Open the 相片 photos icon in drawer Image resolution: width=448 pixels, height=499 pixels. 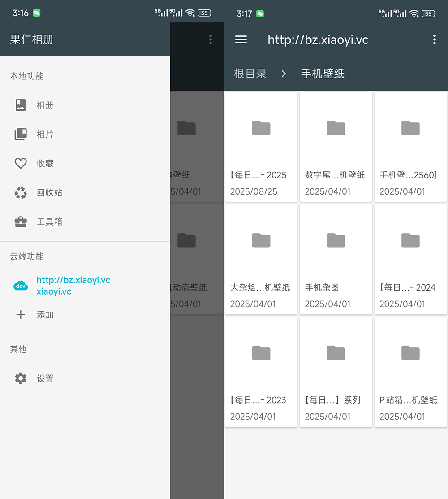[x=21, y=135]
